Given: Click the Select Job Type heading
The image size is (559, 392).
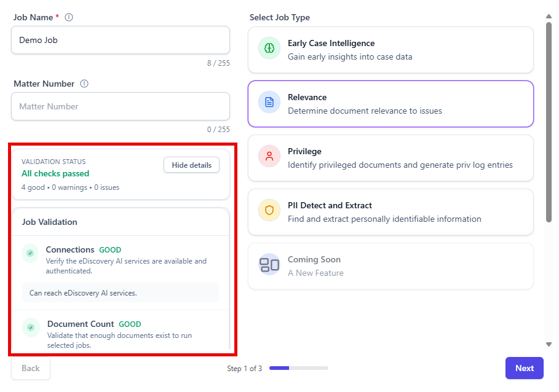Looking at the screenshot, I should coord(280,17).
